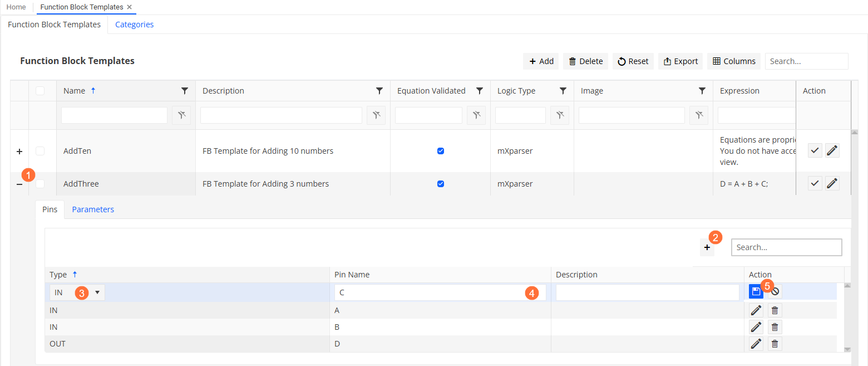Open the Home tab
This screenshot has height=366, width=868.
16,7
